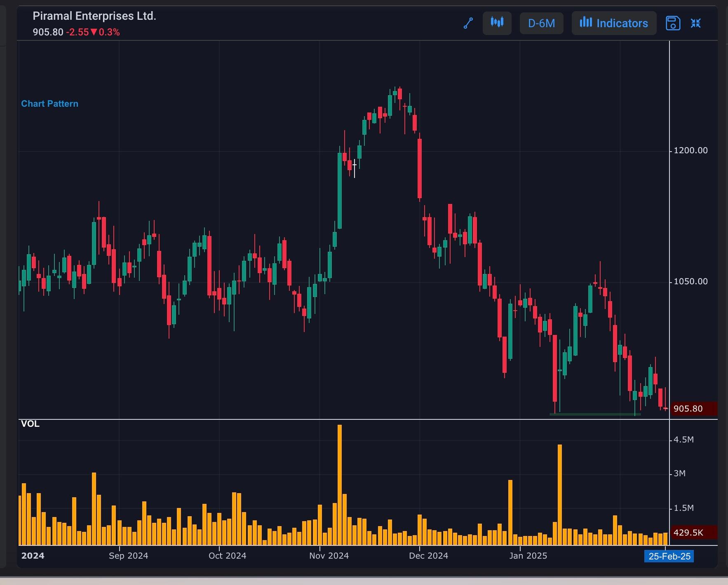The height and width of the screenshot is (585, 728).
Task: Click the 1200.00 price axis label
Action: [x=690, y=150]
